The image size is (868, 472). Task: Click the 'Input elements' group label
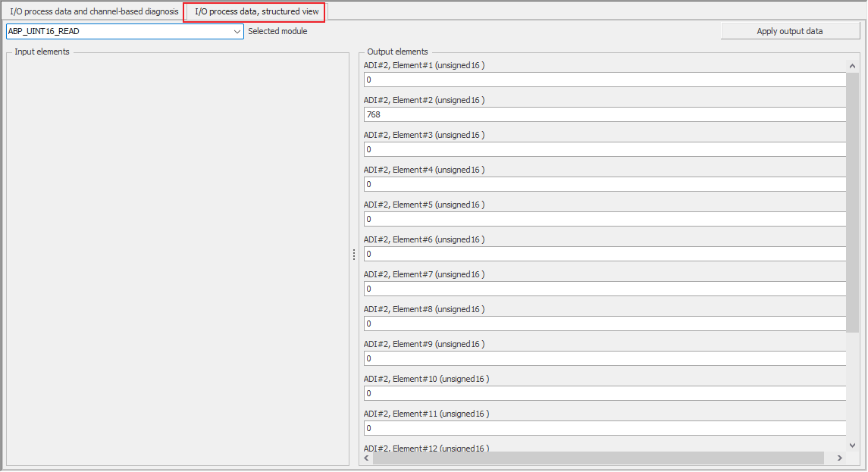pos(42,52)
